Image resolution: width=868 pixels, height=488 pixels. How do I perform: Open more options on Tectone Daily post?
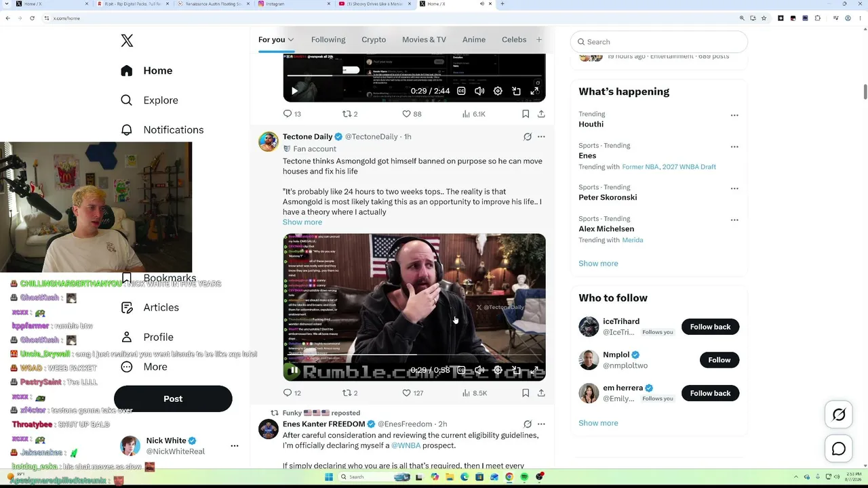click(x=541, y=137)
